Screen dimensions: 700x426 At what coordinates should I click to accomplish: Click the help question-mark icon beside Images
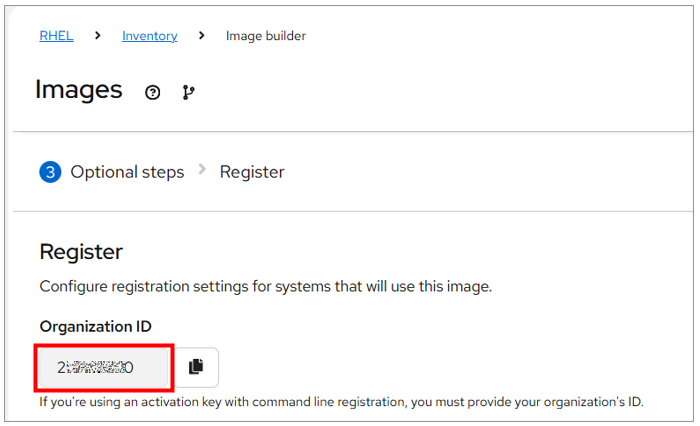tap(152, 92)
